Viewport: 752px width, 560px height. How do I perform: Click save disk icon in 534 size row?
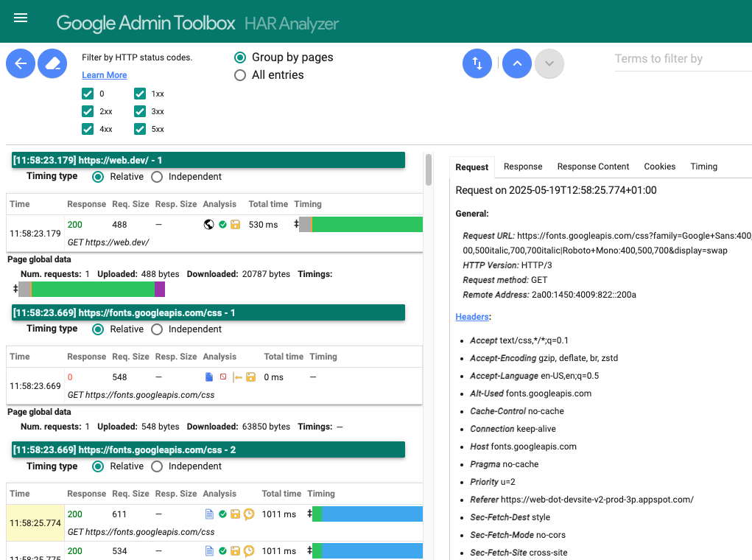[x=236, y=551]
